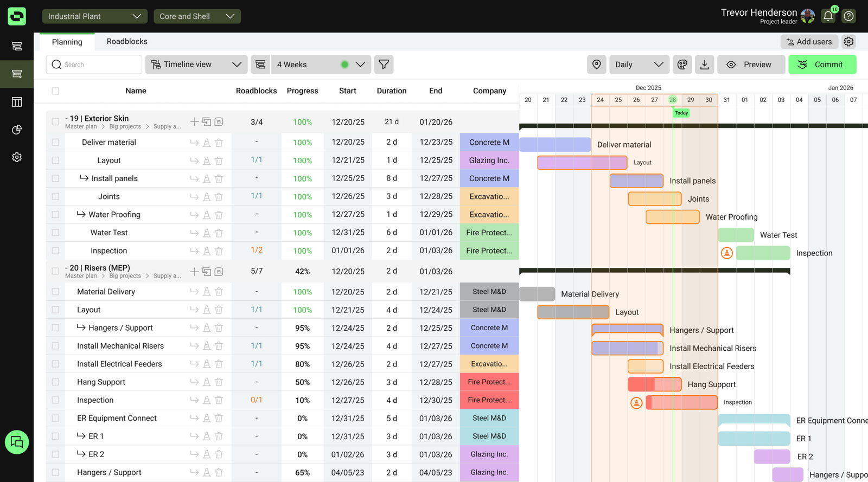This screenshot has width=868, height=482.
Task: Check the Material Delivery row checkbox
Action: pyautogui.click(x=55, y=292)
